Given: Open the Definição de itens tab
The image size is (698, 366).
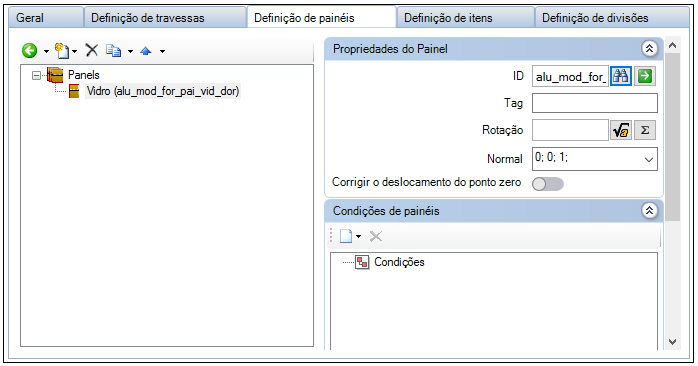Looking at the screenshot, I should click(448, 18).
